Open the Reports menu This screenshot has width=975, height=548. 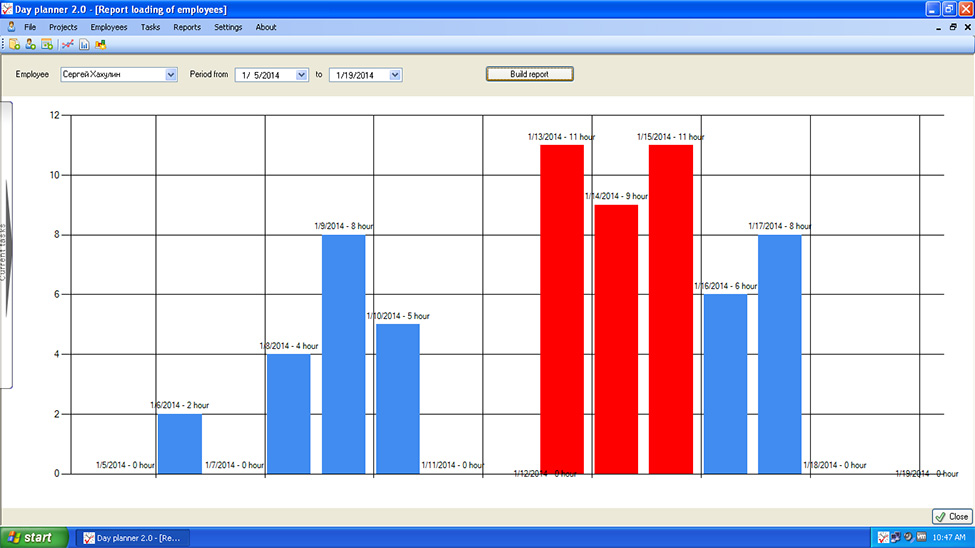tap(187, 27)
